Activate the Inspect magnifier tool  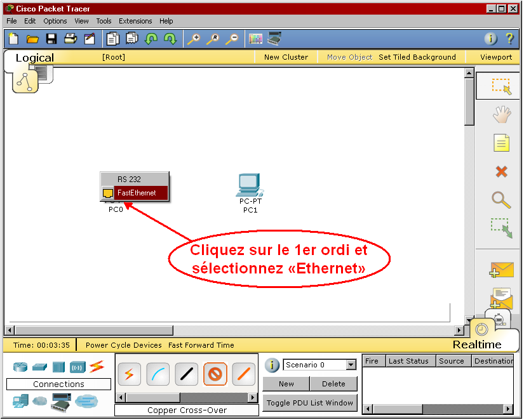501,200
